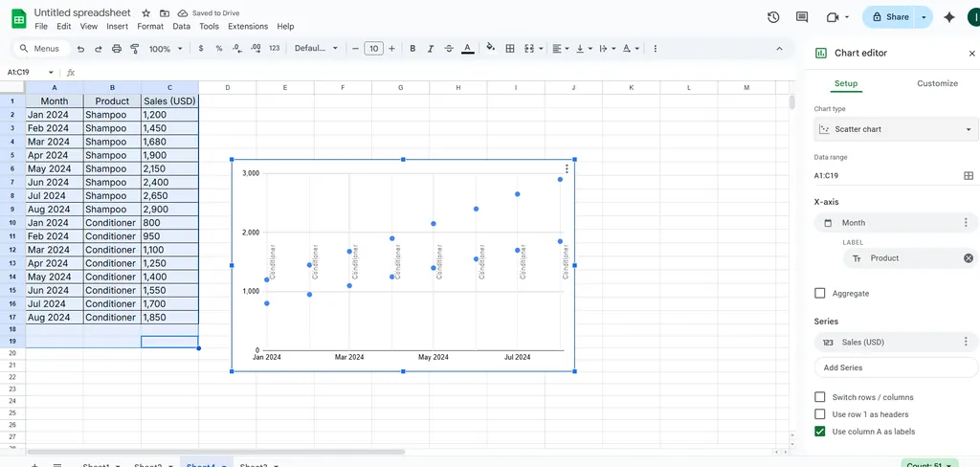Remove the Product label from X-axis
This screenshot has height=467, width=980.
point(968,258)
